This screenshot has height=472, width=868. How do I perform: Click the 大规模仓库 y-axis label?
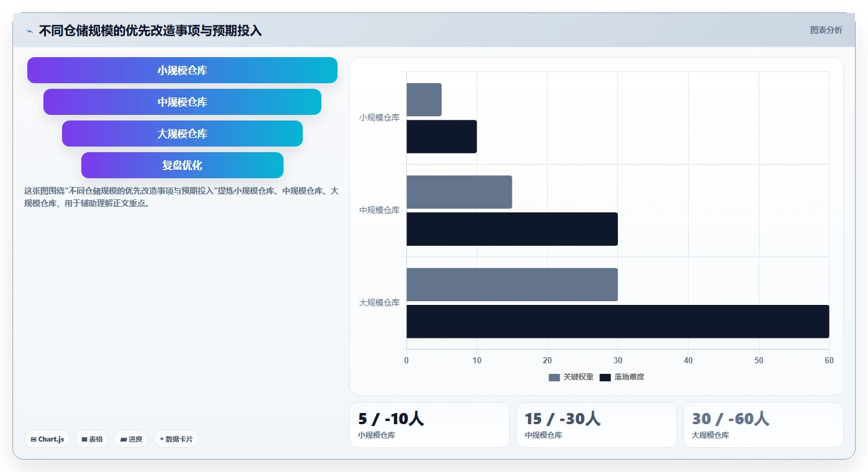click(x=379, y=302)
